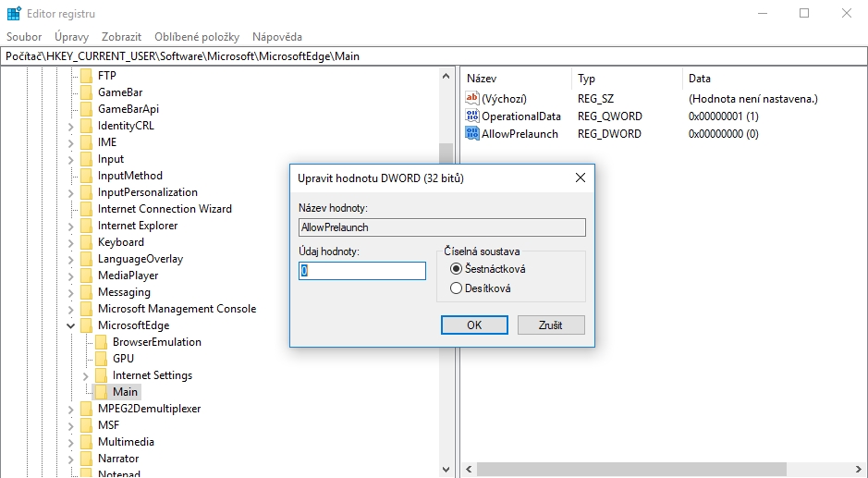This screenshot has height=478, width=868.
Task: Click the GPU folder icon
Action: coord(101,359)
